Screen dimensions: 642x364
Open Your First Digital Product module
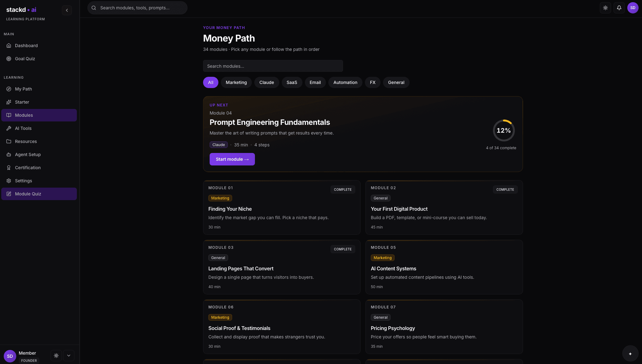444,207
